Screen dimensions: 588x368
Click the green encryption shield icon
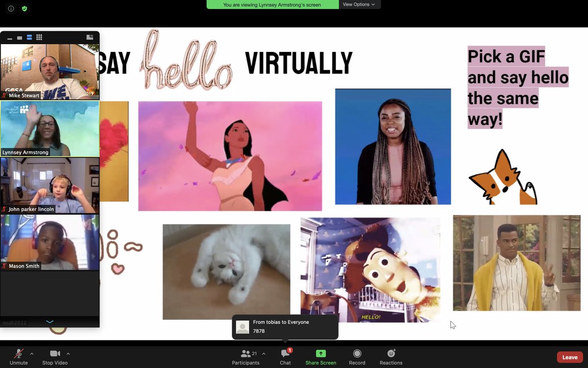[x=24, y=8]
